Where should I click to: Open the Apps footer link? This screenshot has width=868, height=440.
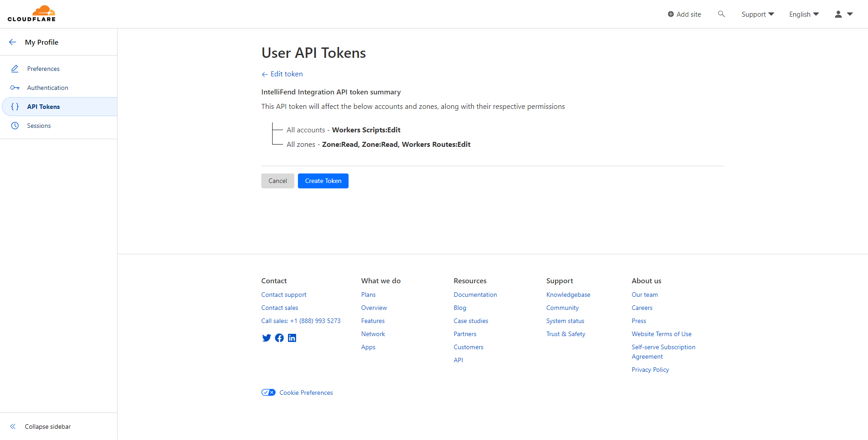[368, 347]
